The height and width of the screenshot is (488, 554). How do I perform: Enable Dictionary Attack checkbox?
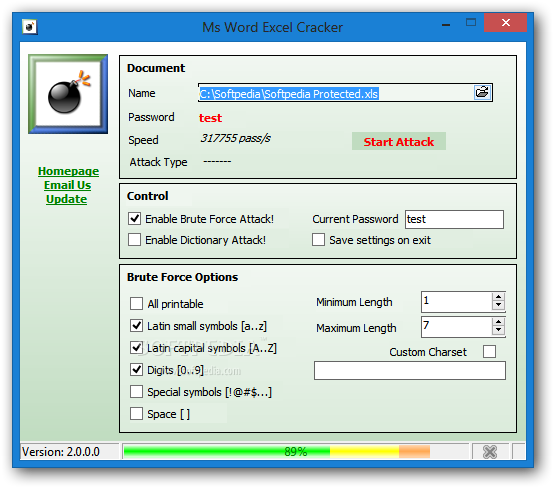pyautogui.click(x=135, y=240)
